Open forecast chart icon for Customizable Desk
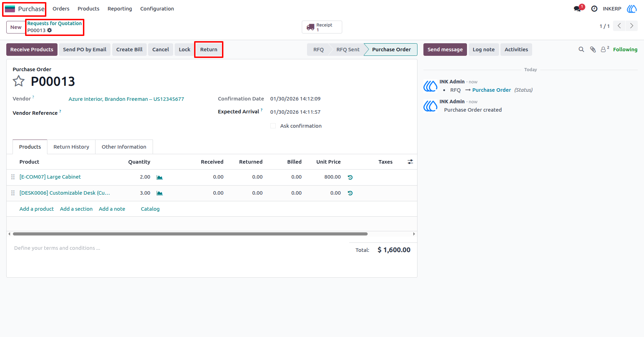Screen dimensions: 644x337 tap(160, 193)
